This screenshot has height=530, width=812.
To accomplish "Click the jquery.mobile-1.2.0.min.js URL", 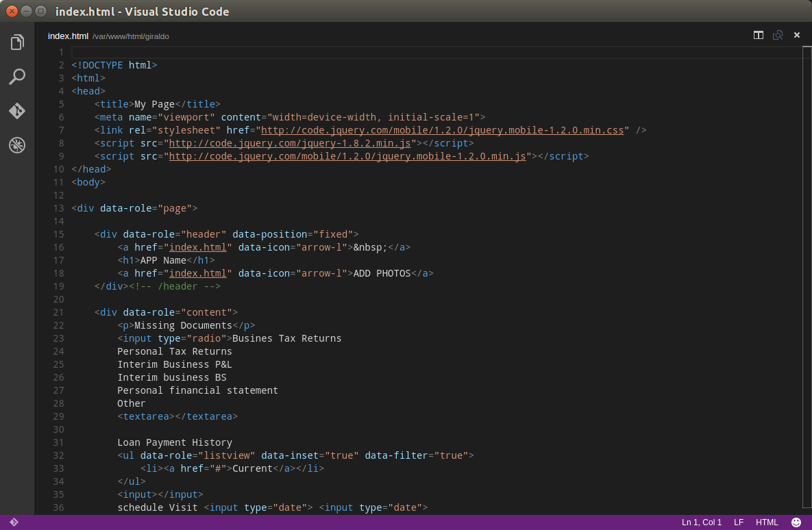I will click(347, 156).
